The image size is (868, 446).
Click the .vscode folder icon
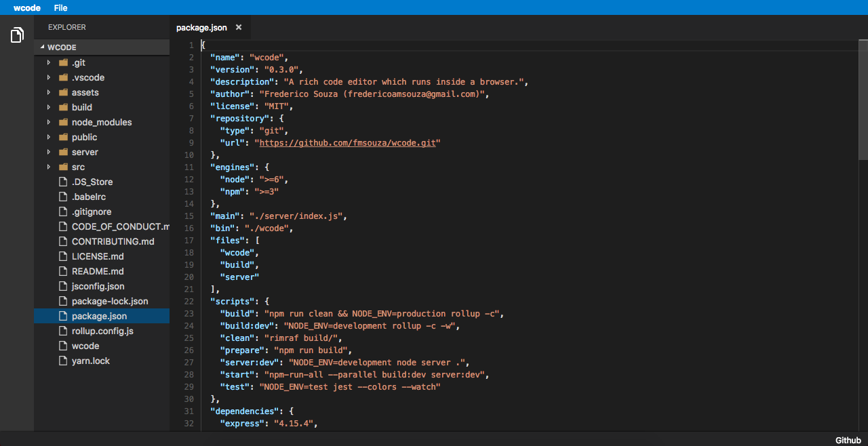pyautogui.click(x=64, y=77)
